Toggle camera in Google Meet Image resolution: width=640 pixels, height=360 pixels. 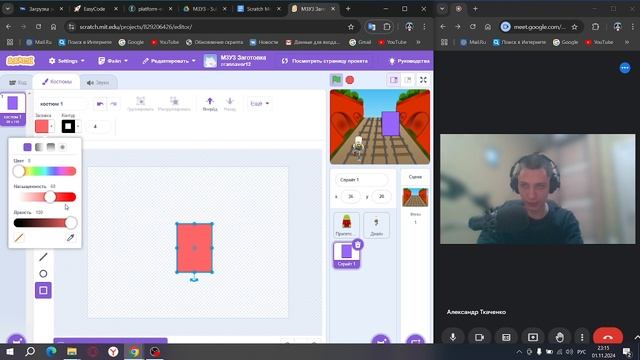pos(479,337)
